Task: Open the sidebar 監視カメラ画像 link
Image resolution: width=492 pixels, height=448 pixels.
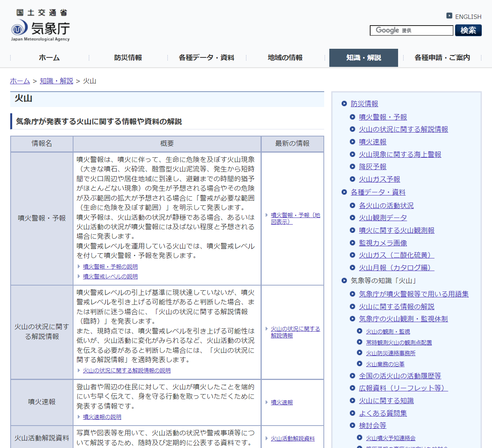Action: tap(383, 243)
